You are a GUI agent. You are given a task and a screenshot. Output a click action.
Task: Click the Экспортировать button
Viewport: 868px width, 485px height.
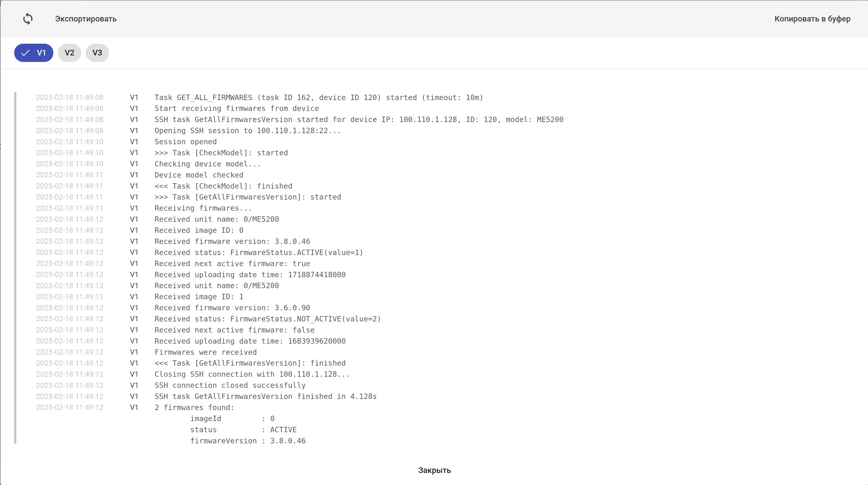pos(86,19)
